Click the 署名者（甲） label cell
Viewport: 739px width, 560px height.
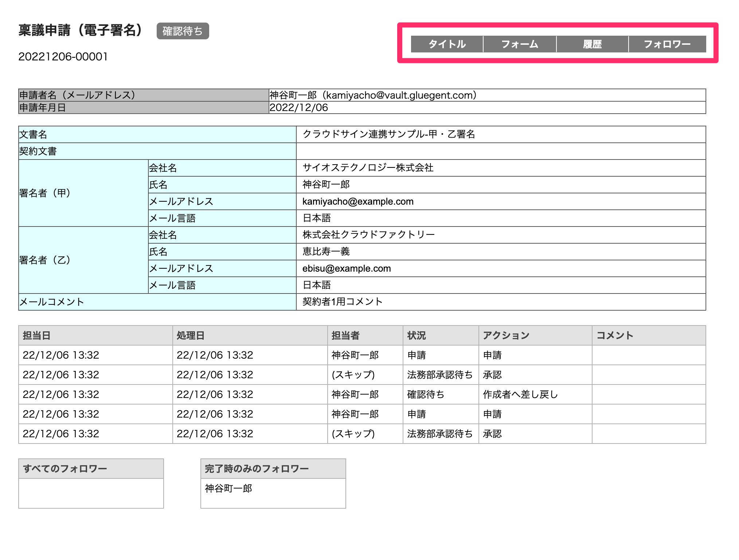83,193
